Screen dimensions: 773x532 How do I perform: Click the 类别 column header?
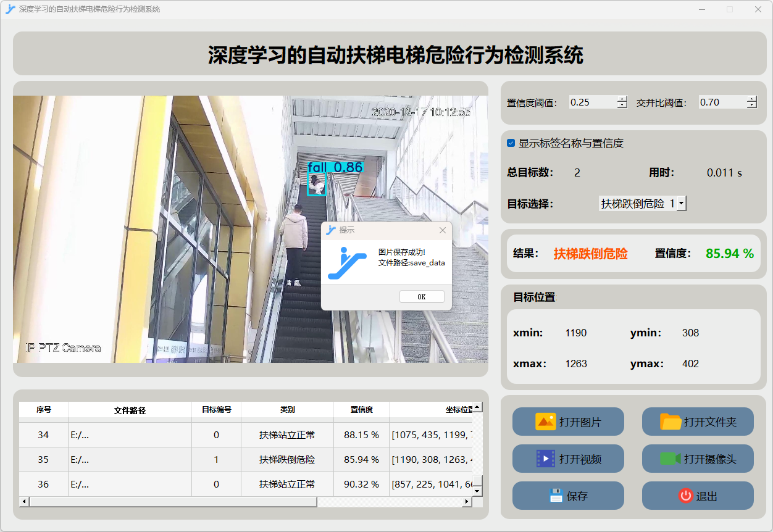287,410
